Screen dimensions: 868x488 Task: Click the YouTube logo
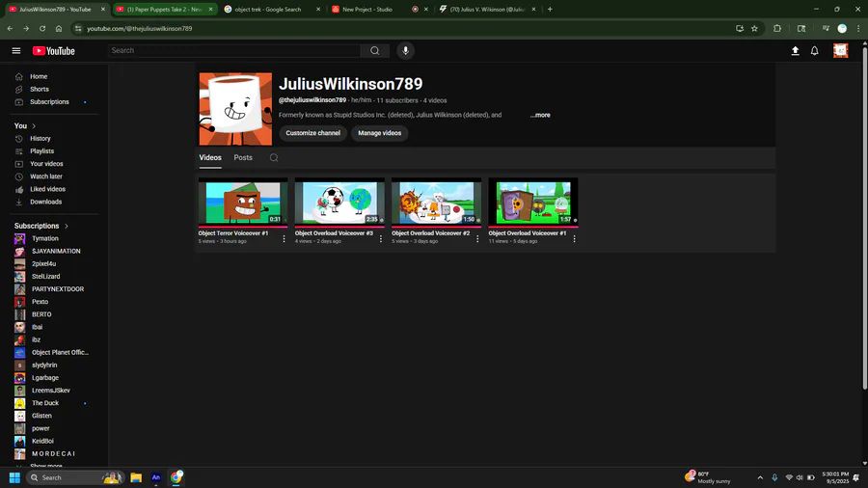pos(54,51)
